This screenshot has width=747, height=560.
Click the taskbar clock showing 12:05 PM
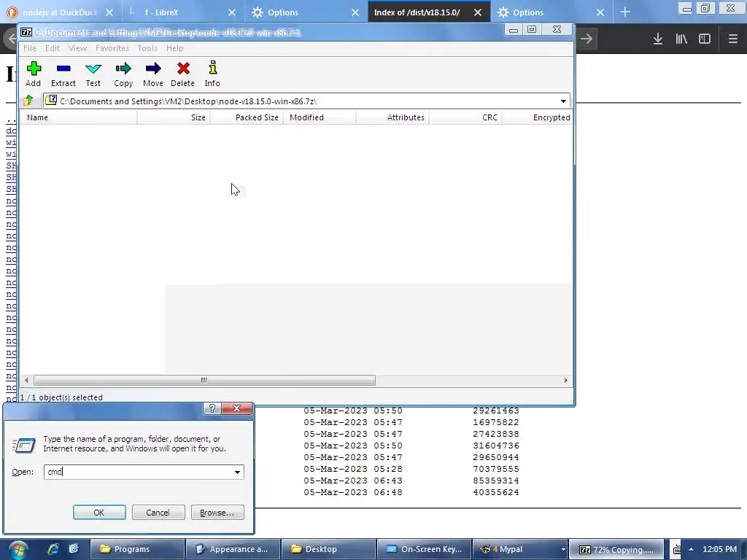click(719, 549)
